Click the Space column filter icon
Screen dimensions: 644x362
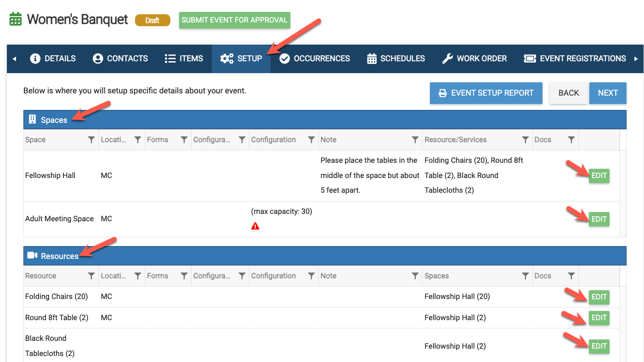coord(91,140)
